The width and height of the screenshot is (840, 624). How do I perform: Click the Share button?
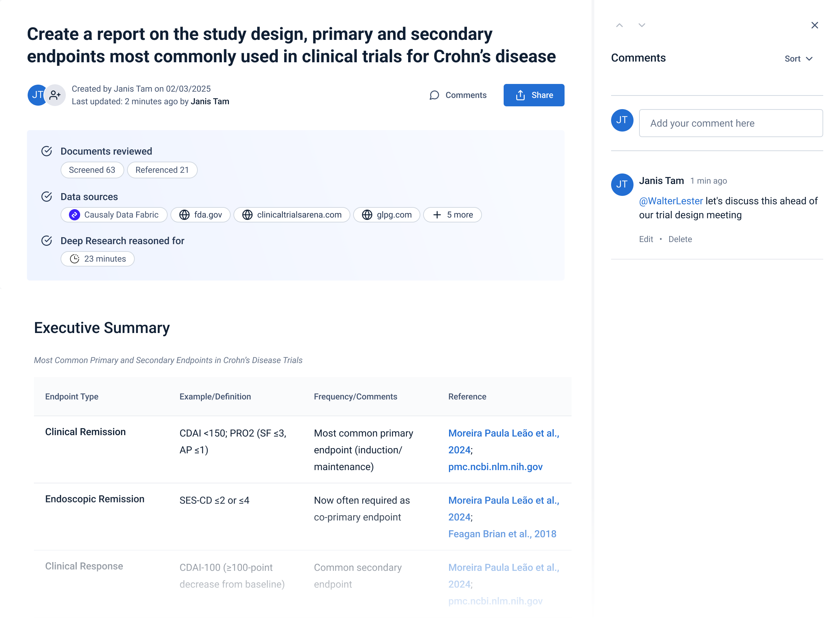[533, 95]
